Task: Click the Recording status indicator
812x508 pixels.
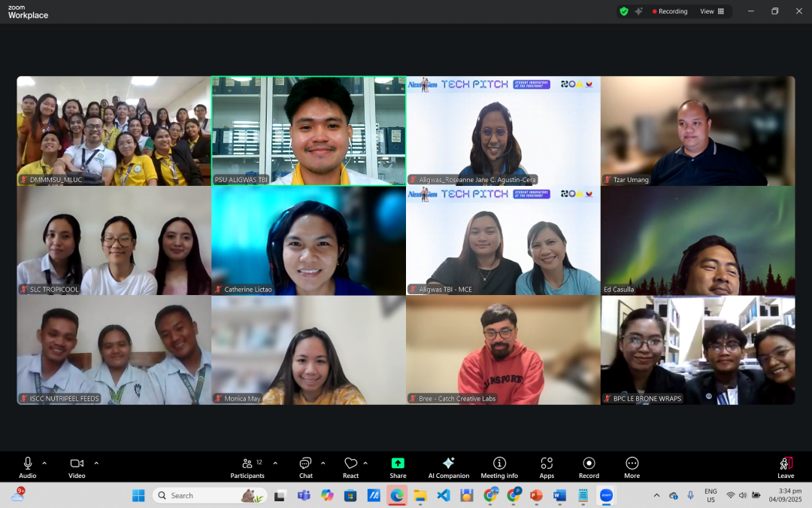Action: (670, 11)
